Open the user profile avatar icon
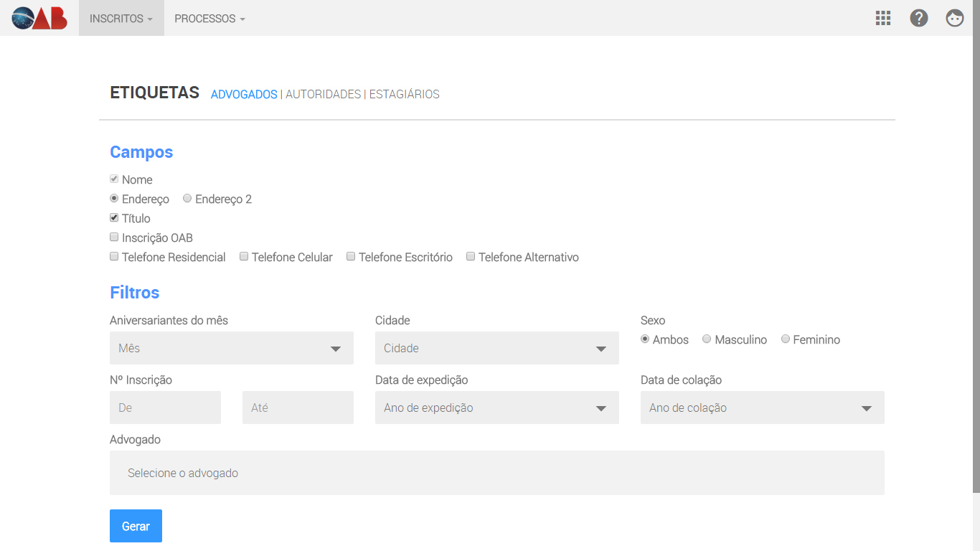The width and height of the screenshot is (980, 551). click(x=955, y=18)
